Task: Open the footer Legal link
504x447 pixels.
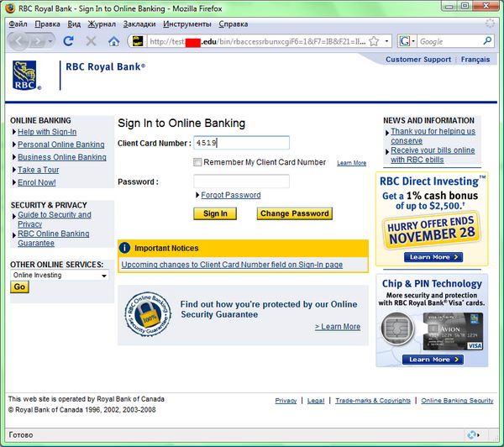Action: [316, 401]
